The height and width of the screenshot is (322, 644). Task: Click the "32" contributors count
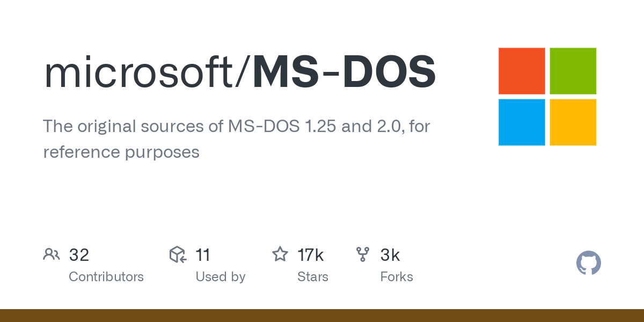point(79,255)
